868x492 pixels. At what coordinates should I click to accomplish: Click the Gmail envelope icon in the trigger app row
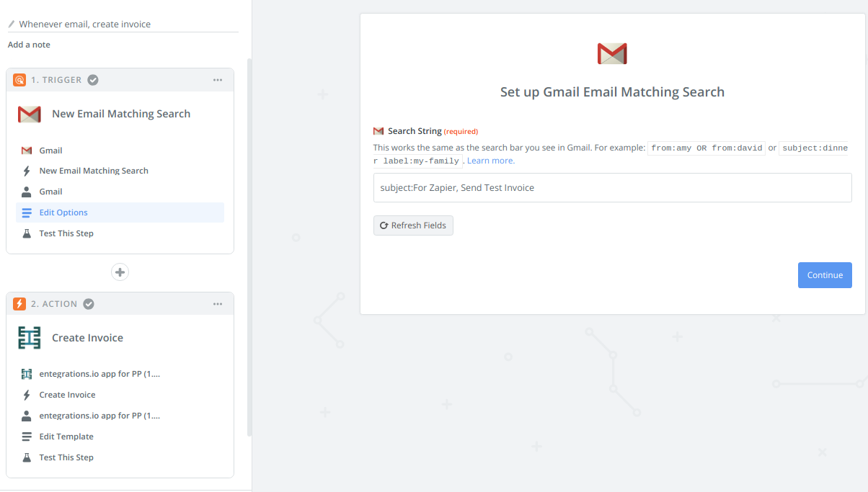click(27, 151)
